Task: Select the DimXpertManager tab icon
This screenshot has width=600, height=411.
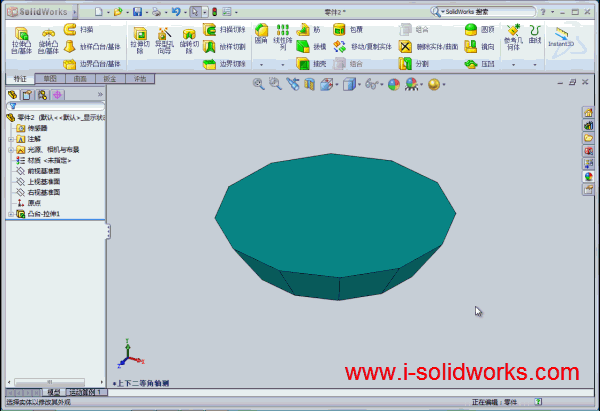Action: (57, 95)
